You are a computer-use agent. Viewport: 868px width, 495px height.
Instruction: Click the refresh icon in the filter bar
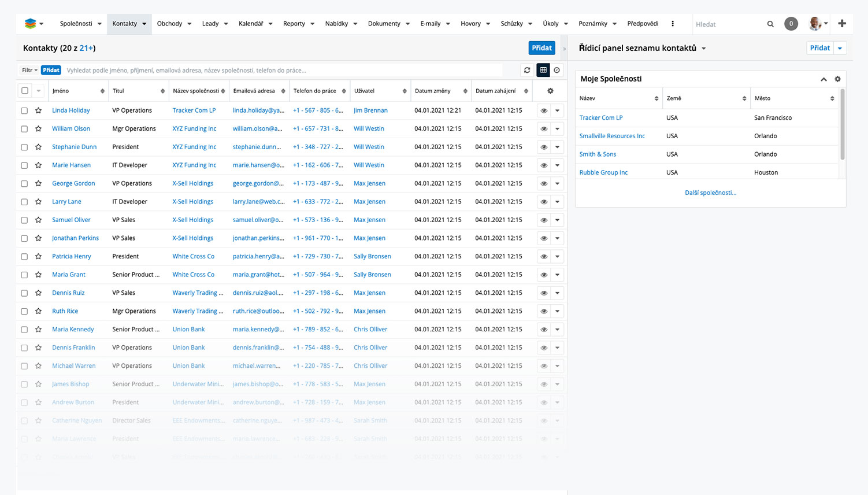point(527,70)
